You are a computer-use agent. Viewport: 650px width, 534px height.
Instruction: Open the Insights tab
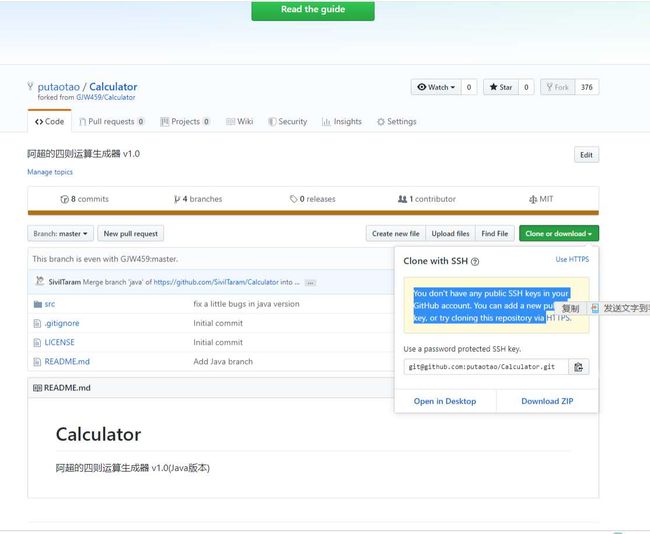point(342,121)
